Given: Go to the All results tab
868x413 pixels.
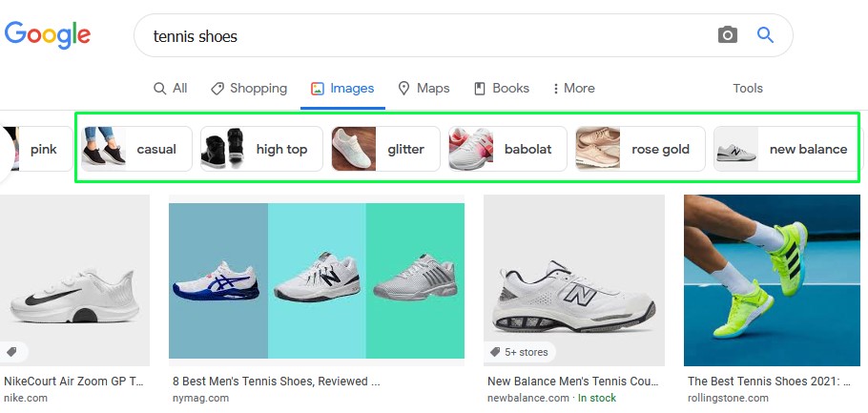Looking at the screenshot, I should coord(171,89).
